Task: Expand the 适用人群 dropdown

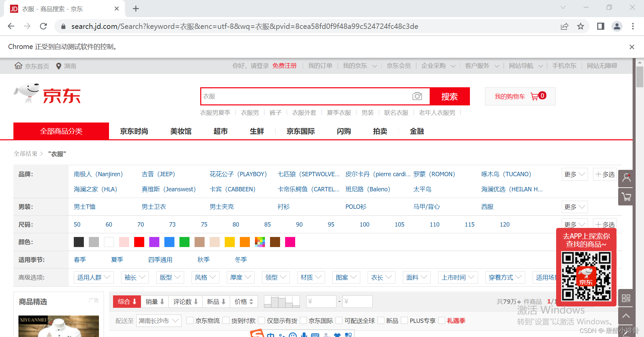Action: [94, 277]
